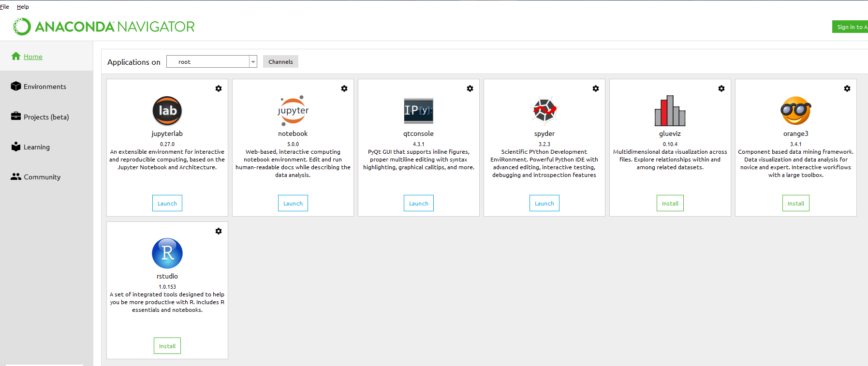Open the root environment dropdown

pyautogui.click(x=212, y=61)
